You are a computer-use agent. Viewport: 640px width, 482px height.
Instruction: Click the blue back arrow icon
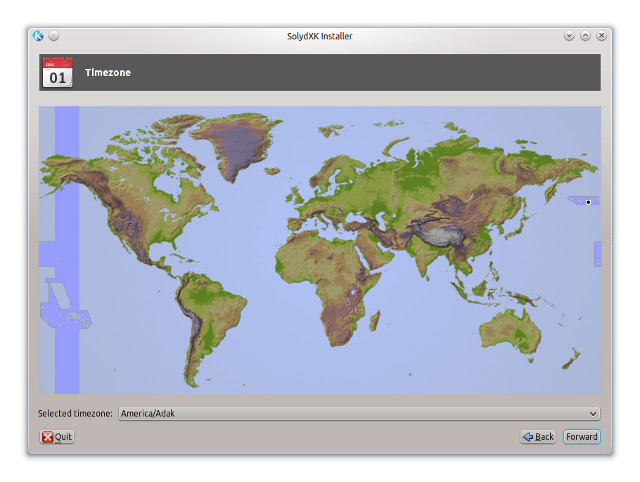[x=528, y=437]
